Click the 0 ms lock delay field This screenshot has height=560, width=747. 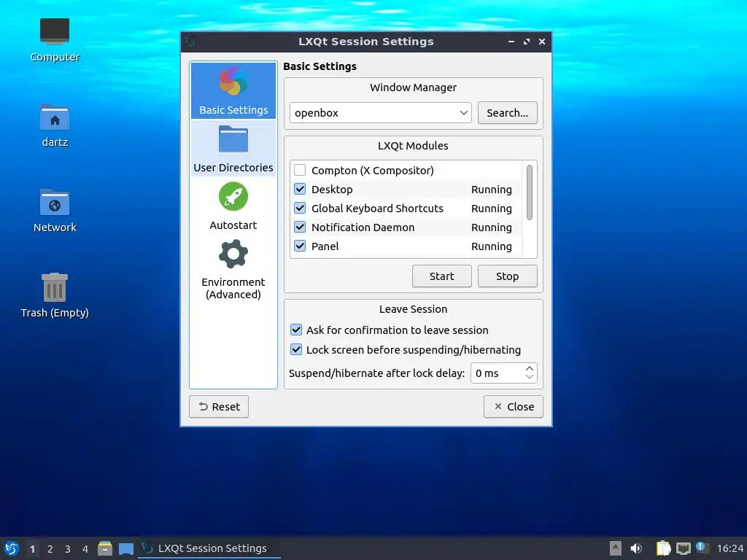click(x=497, y=373)
